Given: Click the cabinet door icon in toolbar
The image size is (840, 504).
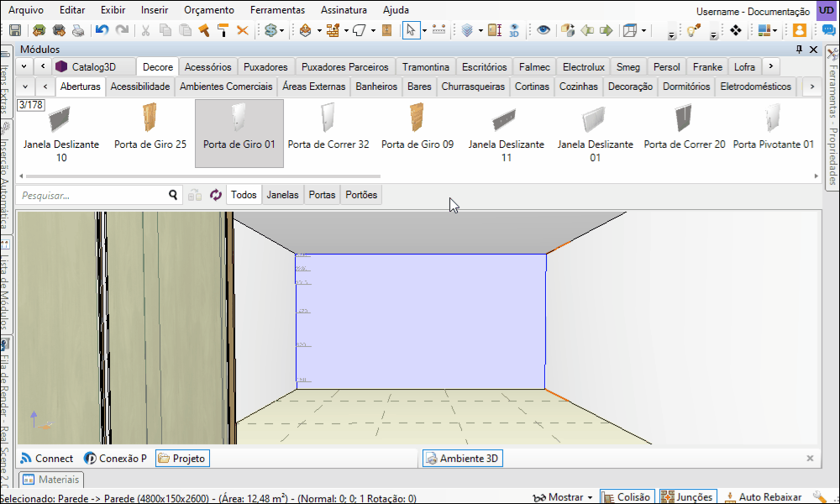Looking at the screenshot, I should (386, 30).
